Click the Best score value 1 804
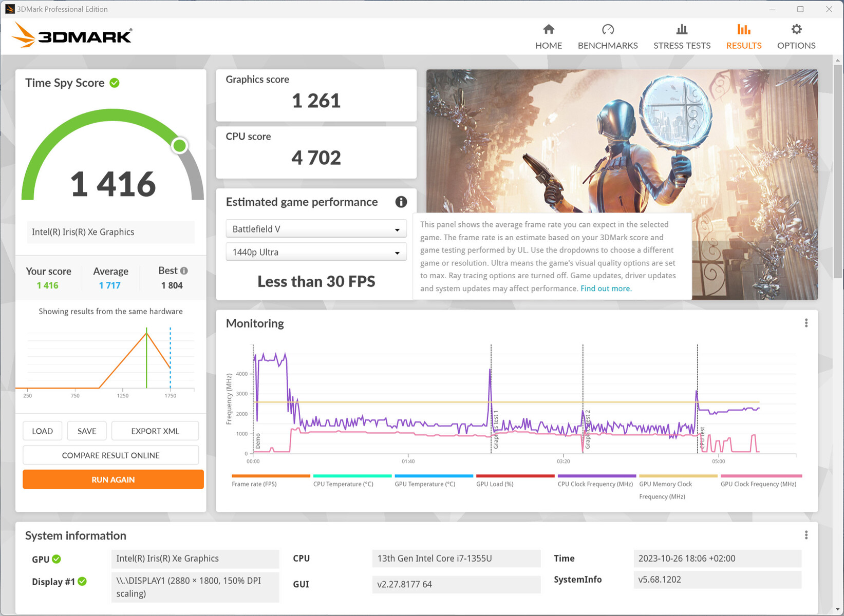 coord(172,285)
